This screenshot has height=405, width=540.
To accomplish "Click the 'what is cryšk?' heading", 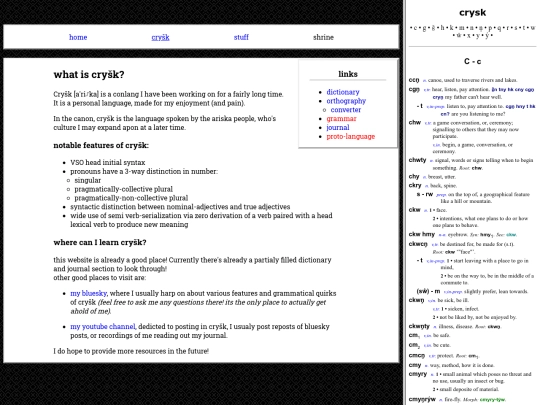I will (89, 74).
